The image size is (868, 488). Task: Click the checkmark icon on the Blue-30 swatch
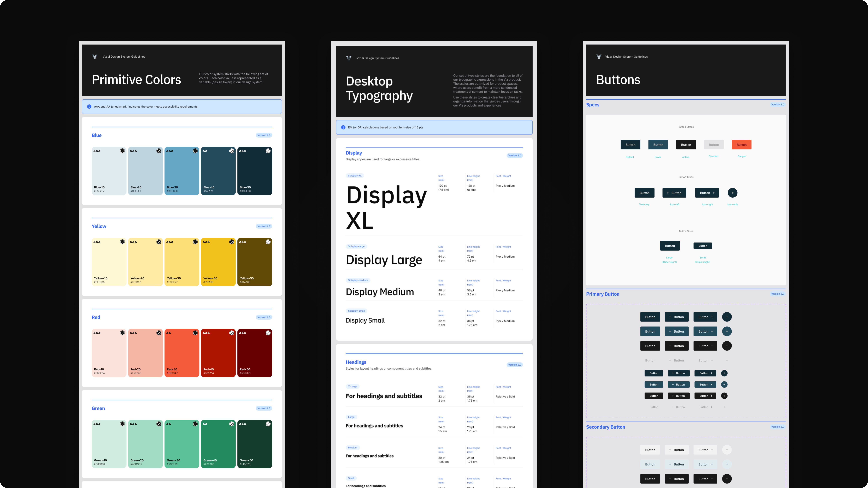pyautogui.click(x=195, y=151)
